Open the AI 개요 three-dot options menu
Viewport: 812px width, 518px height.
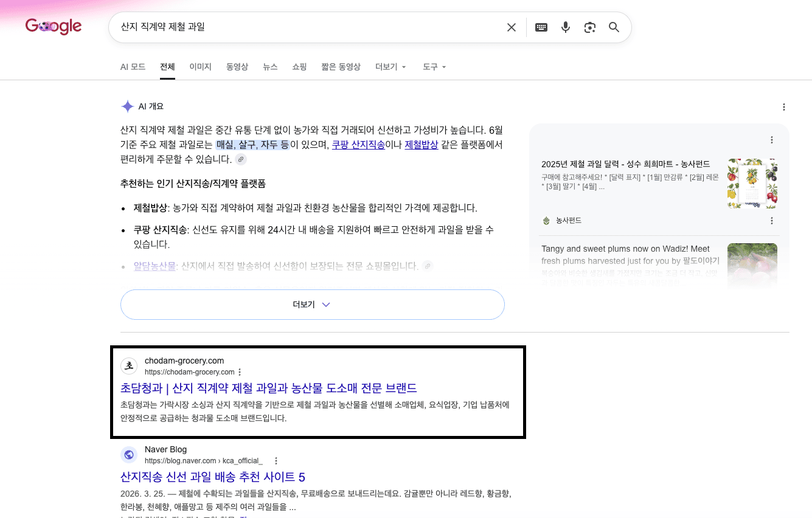point(784,107)
